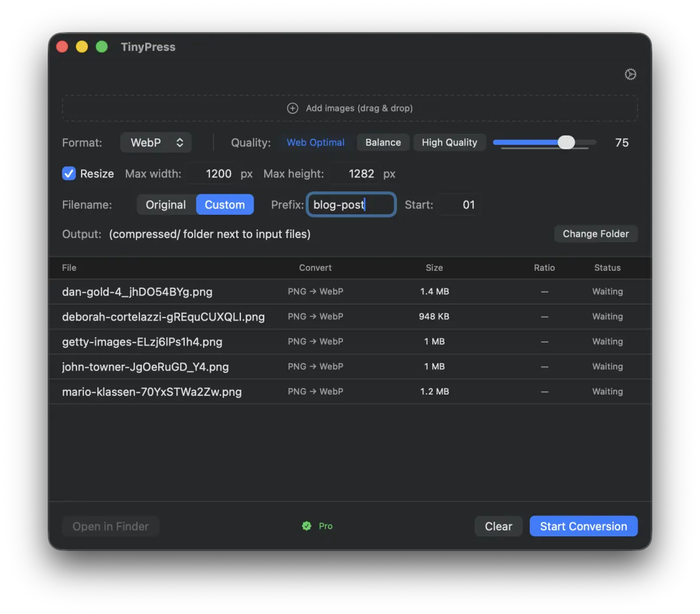Click the Change Folder button
The height and width of the screenshot is (614, 700).
click(596, 233)
